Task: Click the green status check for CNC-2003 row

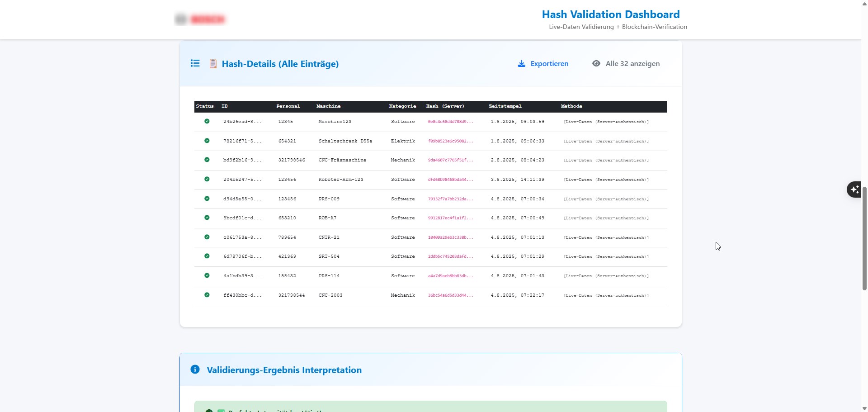Action: click(207, 295)
